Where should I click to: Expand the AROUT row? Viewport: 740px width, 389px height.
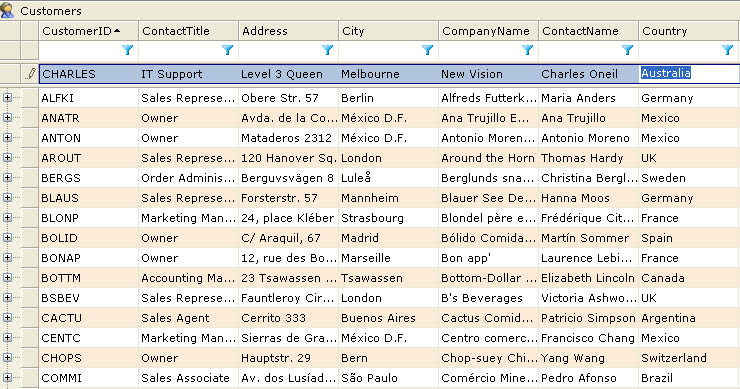coord(7,158)
